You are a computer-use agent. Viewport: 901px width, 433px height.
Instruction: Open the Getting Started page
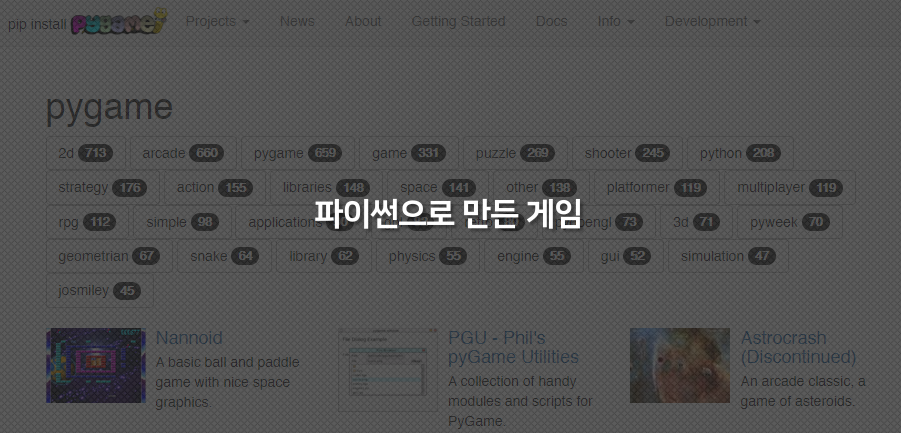tap(459, 22)
